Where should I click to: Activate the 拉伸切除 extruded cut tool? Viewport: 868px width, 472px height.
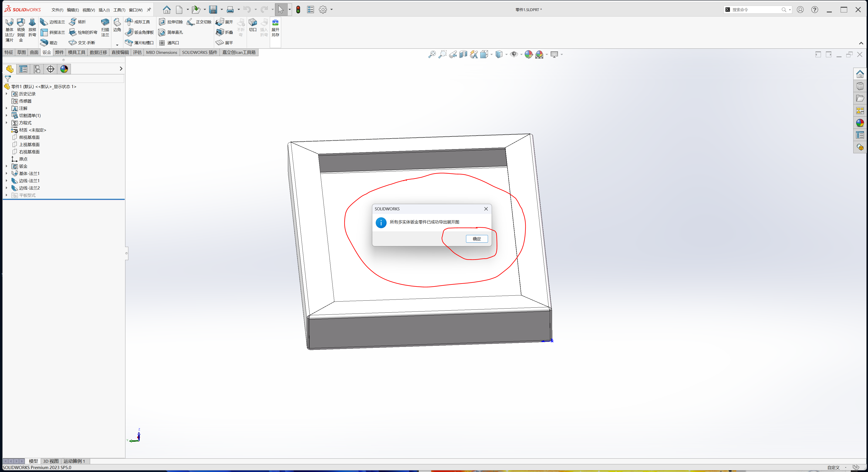click(x=171, y=22)
